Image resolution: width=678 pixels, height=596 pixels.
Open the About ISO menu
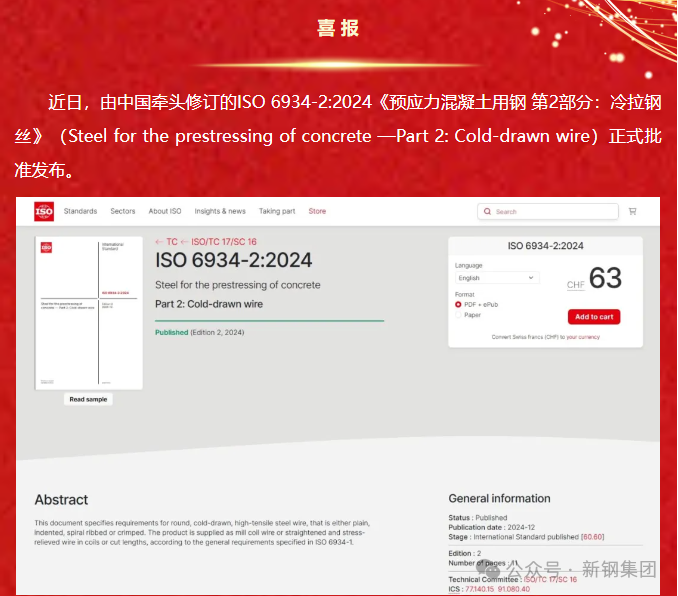coord(165,211)
